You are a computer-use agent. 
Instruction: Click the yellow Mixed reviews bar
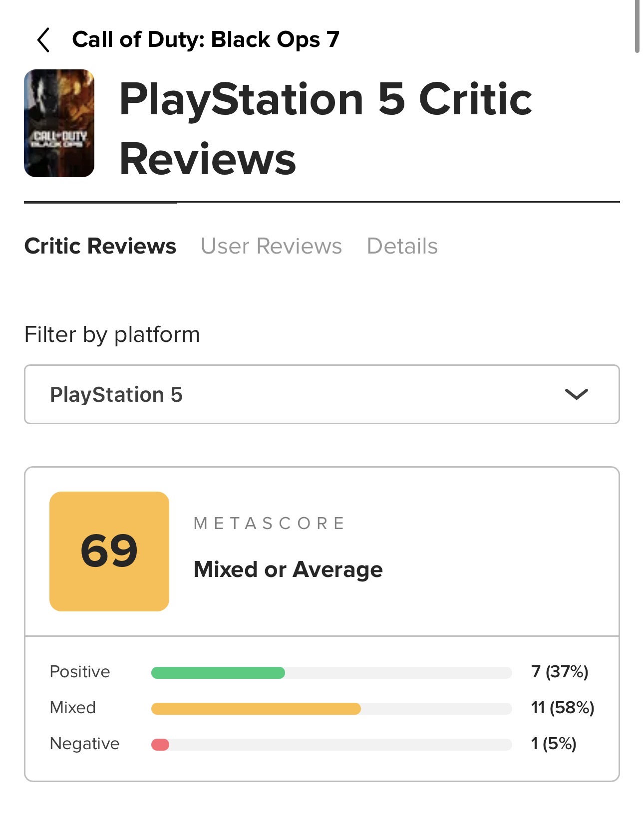tap(256, 709)
